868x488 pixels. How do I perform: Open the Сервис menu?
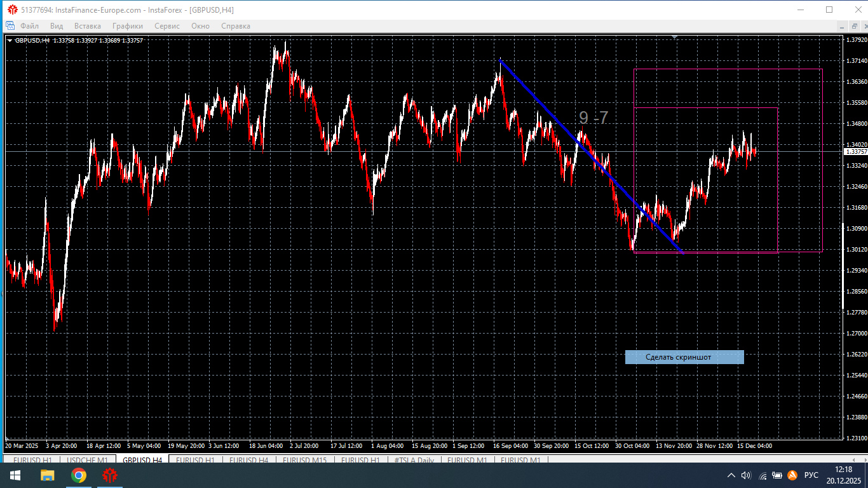(x=167, y=26)
